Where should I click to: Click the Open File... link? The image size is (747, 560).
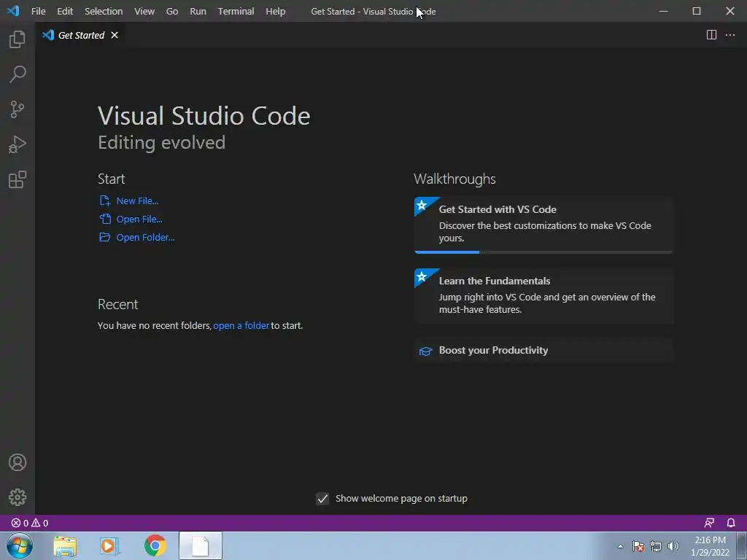tap(139, 219)
